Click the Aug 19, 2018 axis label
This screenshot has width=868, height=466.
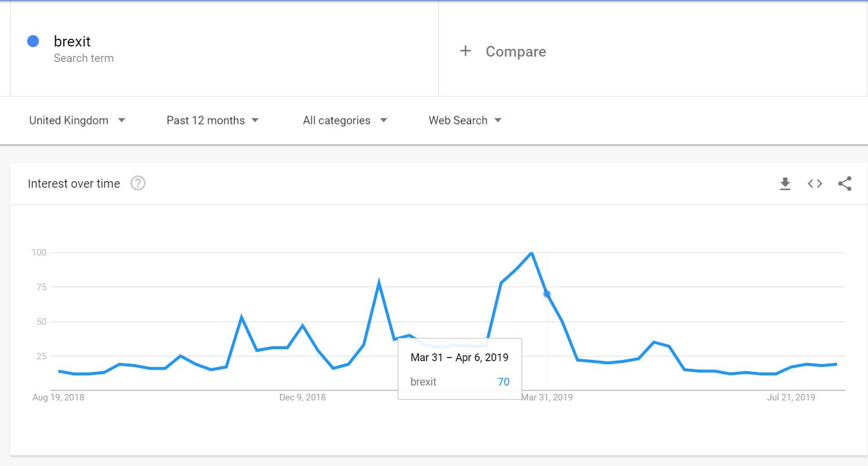point(58,397)
